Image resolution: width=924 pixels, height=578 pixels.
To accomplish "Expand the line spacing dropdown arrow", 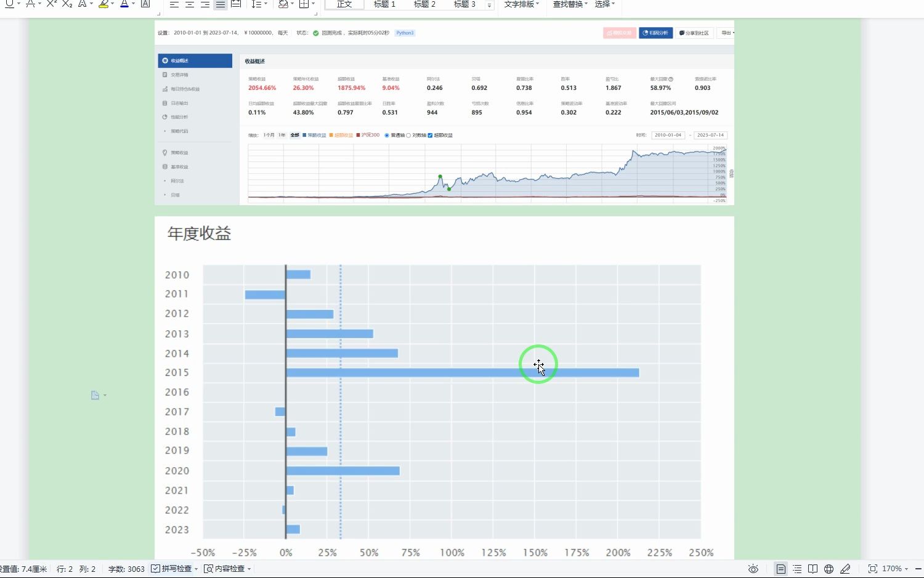I will (265, 4).
